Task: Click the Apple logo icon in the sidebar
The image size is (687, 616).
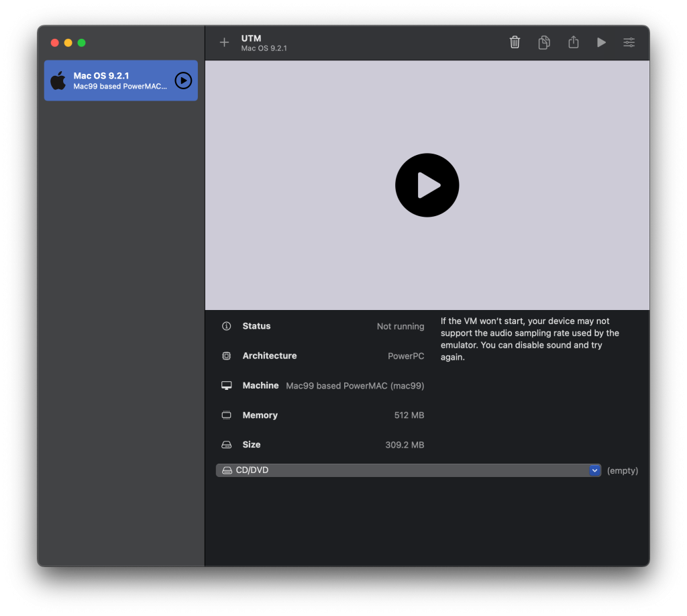Action: coord(58,81)
